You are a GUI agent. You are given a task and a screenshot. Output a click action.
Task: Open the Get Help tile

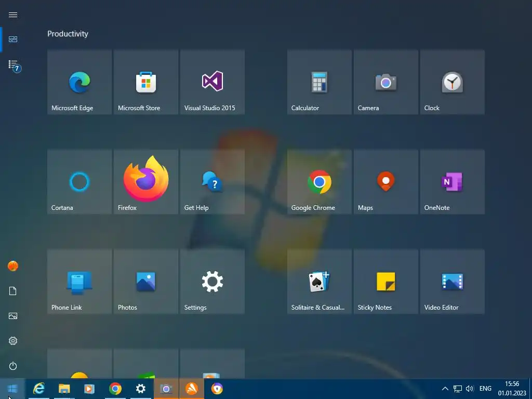coord(212,182)
